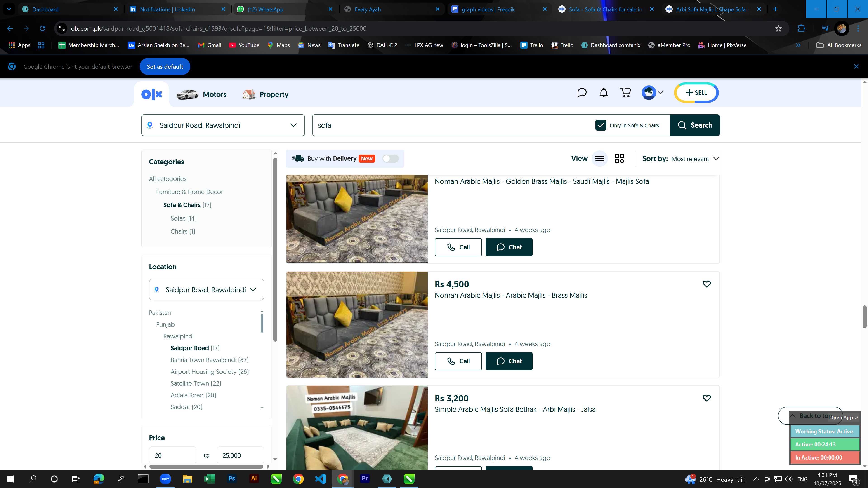Select Satellite Town (22) location
This screenshot has width=868, height=488.
(x=196, y=384)
